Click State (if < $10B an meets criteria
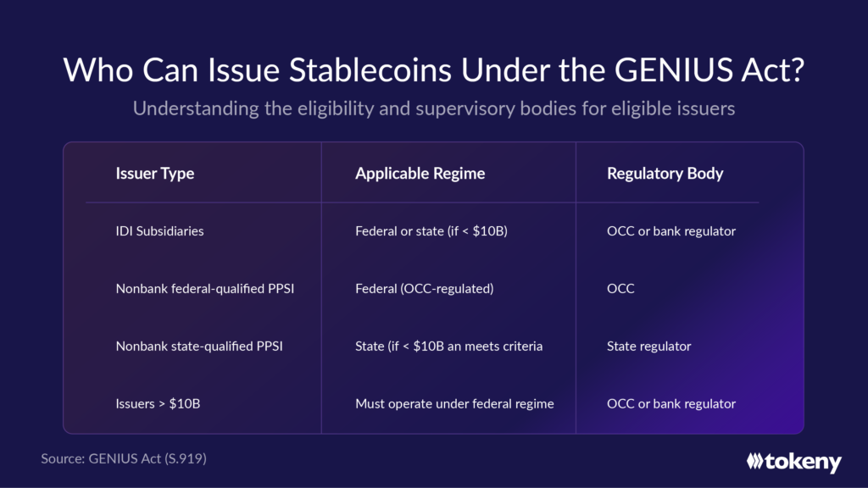The image size is (868, 488). 449,346
